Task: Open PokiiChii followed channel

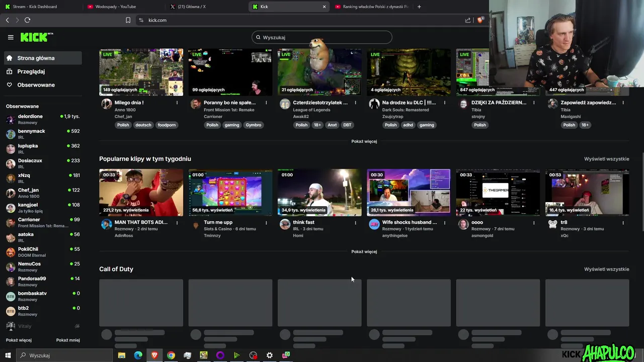Action: (x=43, y=252)
